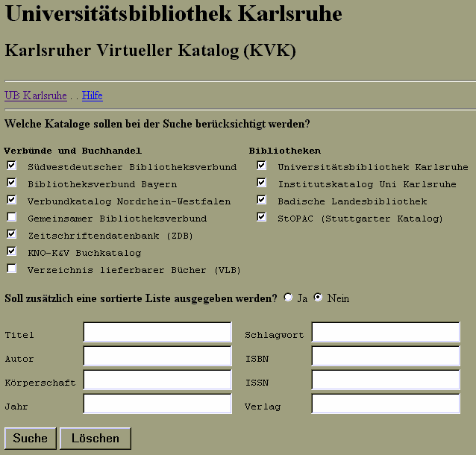The height and width of the screenshot is (455, 476).
Task: Focus the Schlagwort input field
Action: (x=386, y=332)
